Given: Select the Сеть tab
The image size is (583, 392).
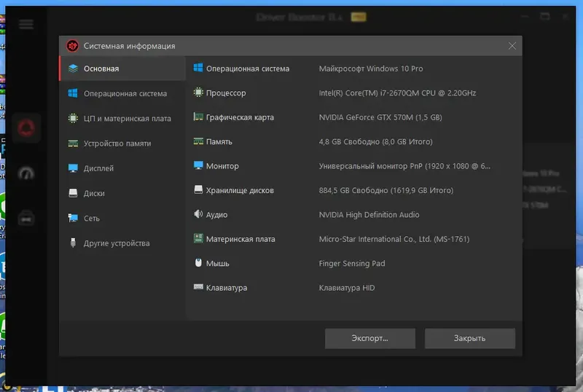Looking at the screenshot, I should click(x=122, y=218).
